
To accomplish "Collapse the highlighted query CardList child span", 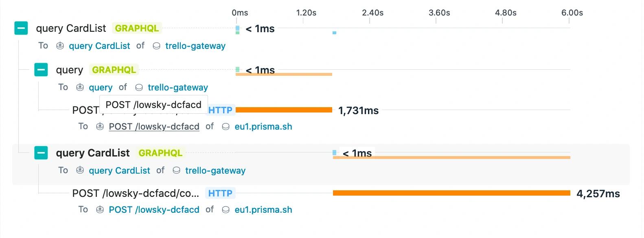I will click(x=41, y=153).
